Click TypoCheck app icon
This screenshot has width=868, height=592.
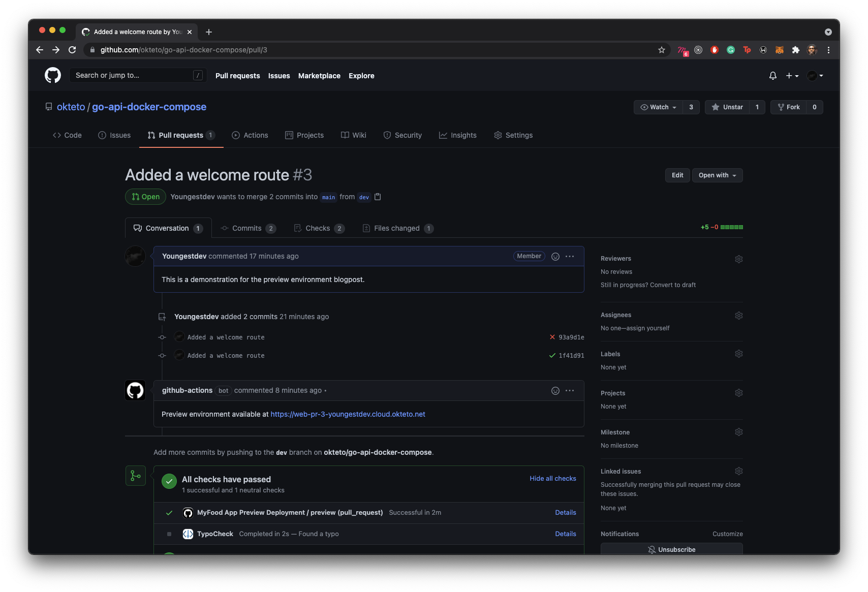(188, 534)
